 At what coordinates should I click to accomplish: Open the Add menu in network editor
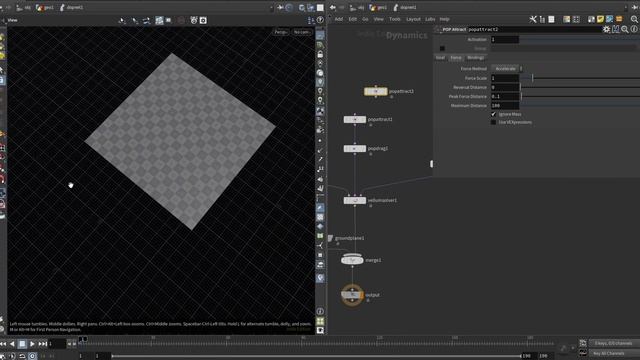(x=339, y=19)
